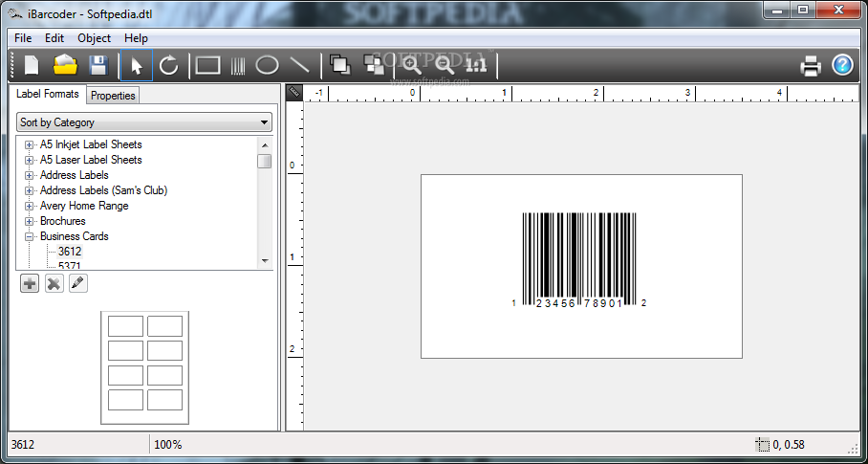Reset zoom with the 1:1 icon
The height and width of the screenshot is (464, 868).
click(476, 65)
